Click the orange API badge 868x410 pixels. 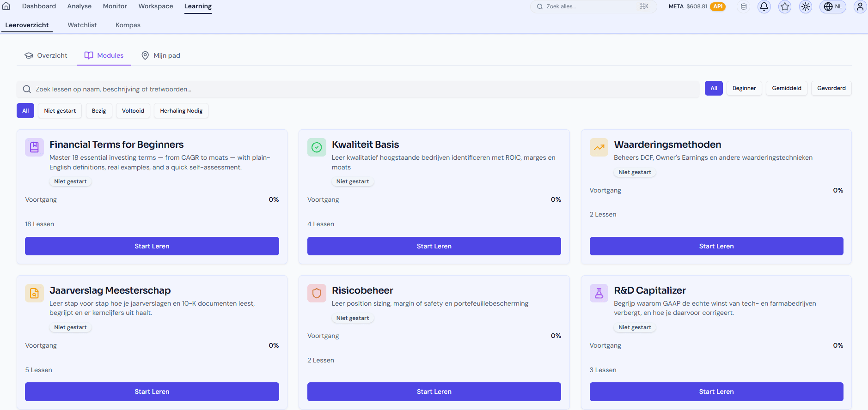coord(718,6)
